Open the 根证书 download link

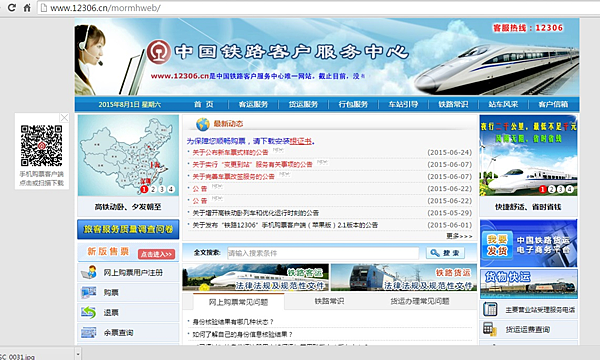pyautogui.click(x=300, y=141)
